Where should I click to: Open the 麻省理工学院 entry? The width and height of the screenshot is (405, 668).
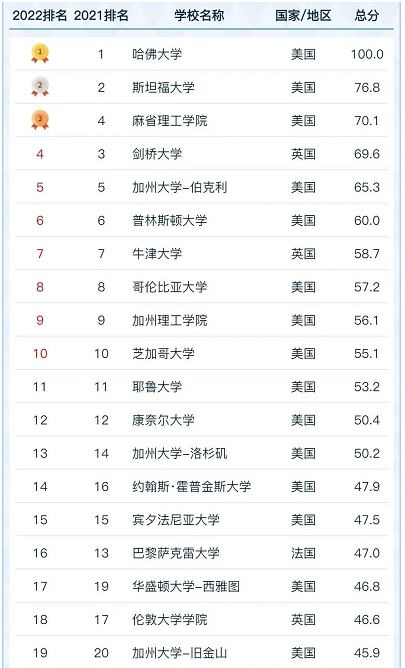pos(170,121)
